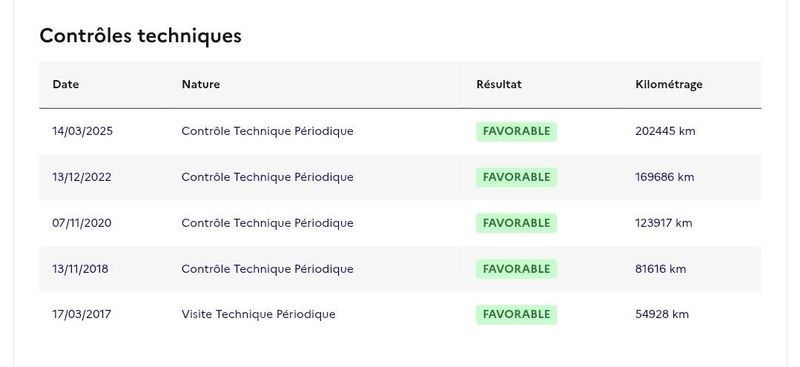
Task: Click the Kilométrage column header
Action: [x=669, y=85]
